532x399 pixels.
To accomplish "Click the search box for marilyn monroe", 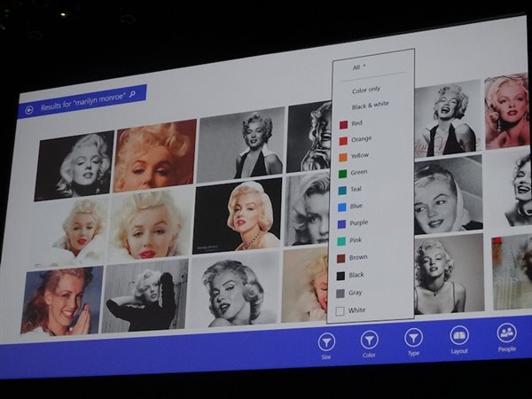I will [82, 100].
